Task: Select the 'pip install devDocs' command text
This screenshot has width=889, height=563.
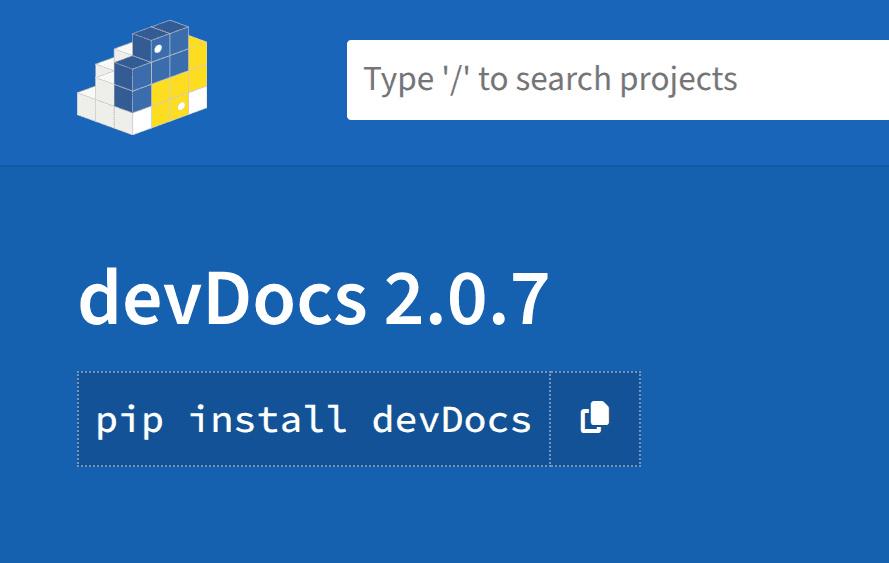Action: (314, 420)
